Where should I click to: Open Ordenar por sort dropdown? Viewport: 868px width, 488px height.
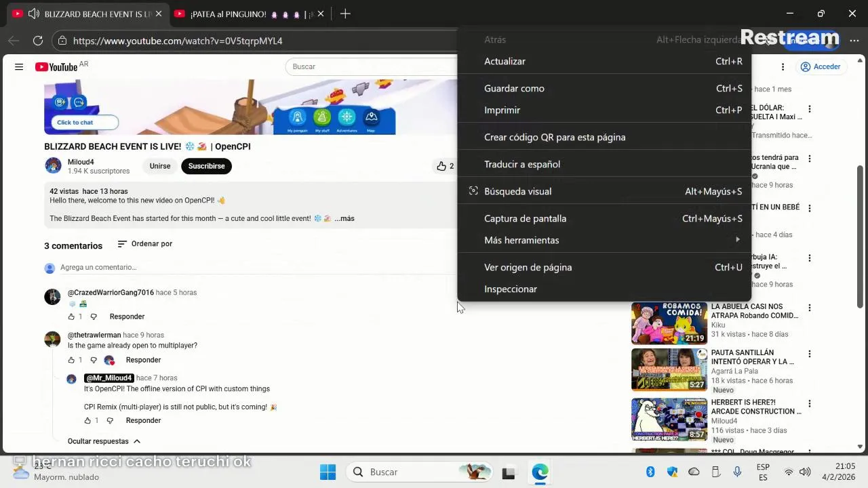coord(145,244)
